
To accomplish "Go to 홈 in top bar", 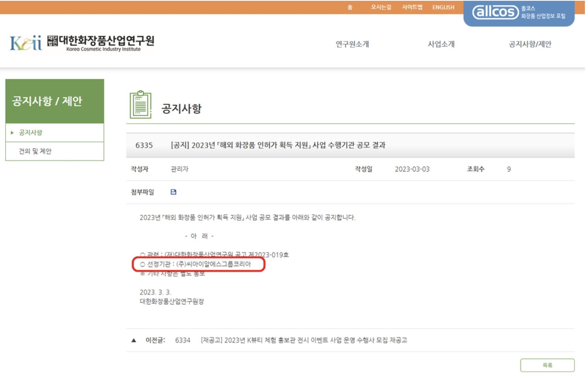I will click(x=350, y=7).
